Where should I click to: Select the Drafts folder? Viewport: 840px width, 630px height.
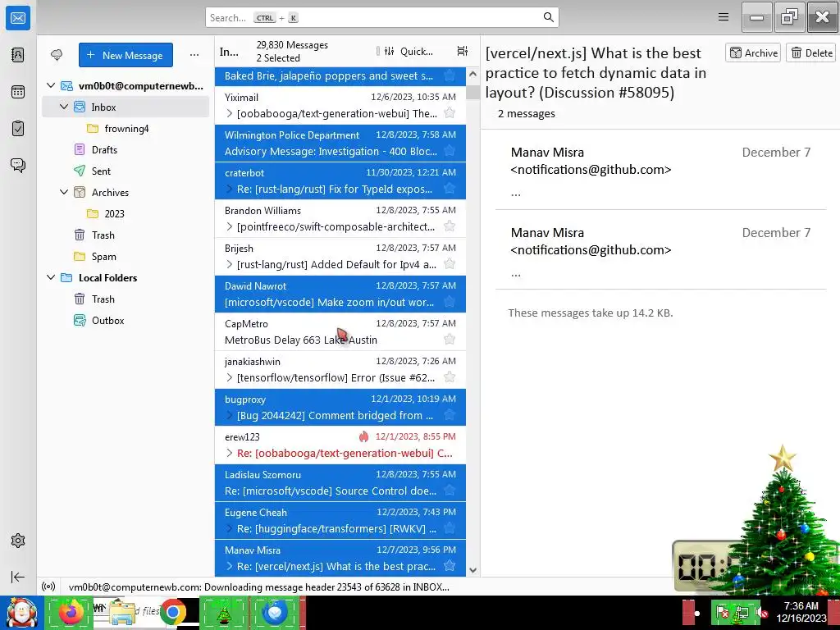(x=126, y=149)
